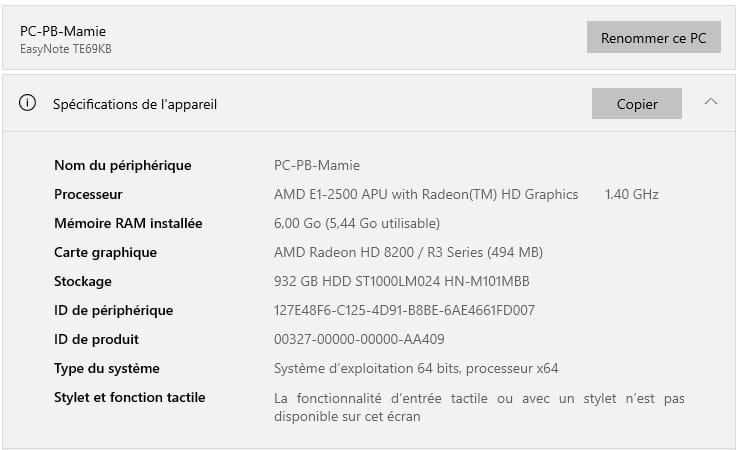The image size is (742, 450).
Task: Select the Nom du périphérique label
Action: 122,165
